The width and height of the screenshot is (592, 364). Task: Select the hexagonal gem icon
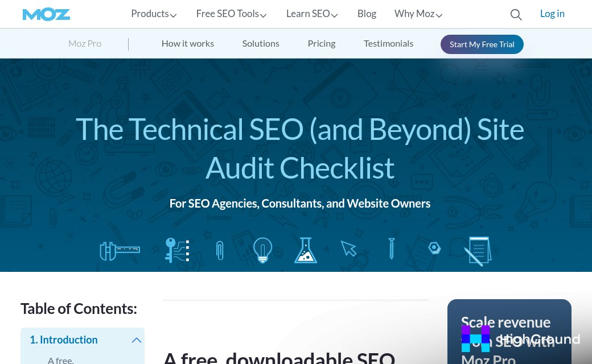pyautogui.click(x=434, y=248)
